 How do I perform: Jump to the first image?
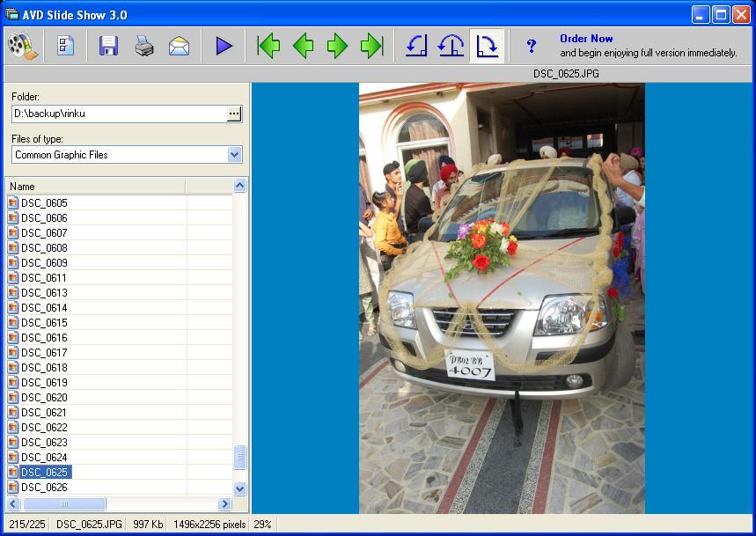click(x=268, y=46)
